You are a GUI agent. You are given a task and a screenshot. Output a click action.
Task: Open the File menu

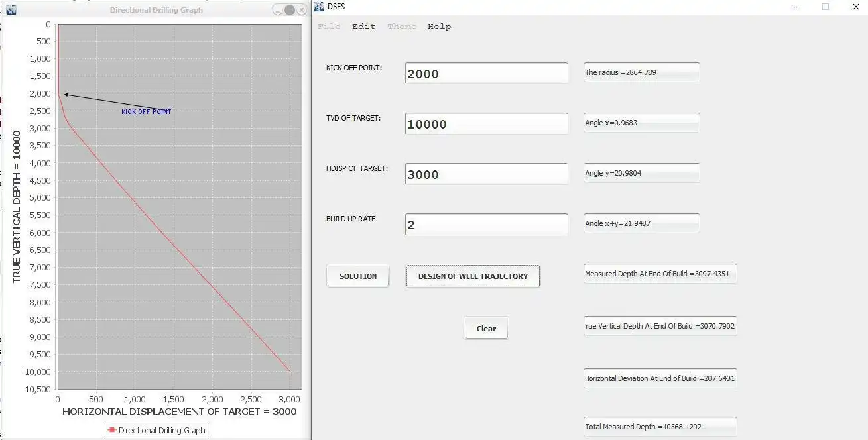click(329, 27)
